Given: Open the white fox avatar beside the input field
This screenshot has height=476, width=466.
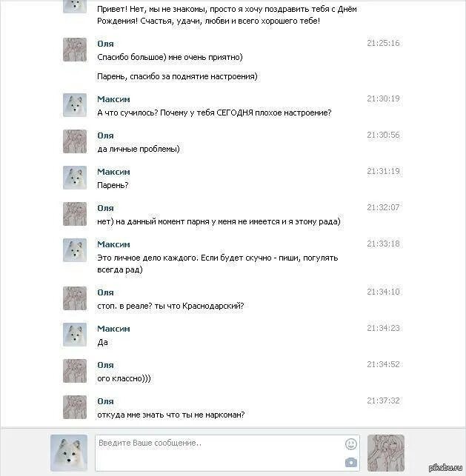Looking at the screenshot, I should (x=69, y=452).
